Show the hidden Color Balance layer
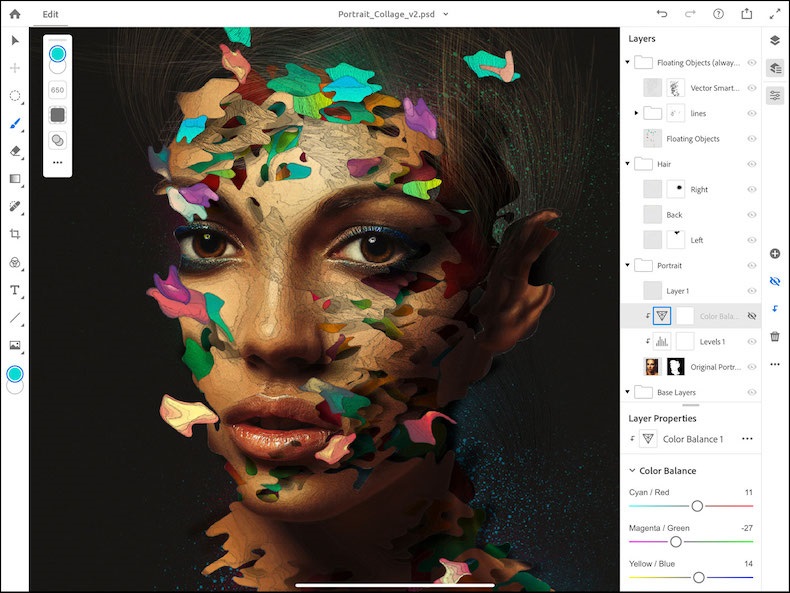Image resolution: width=790 pixels, height=593 pixels. (752, 316)
